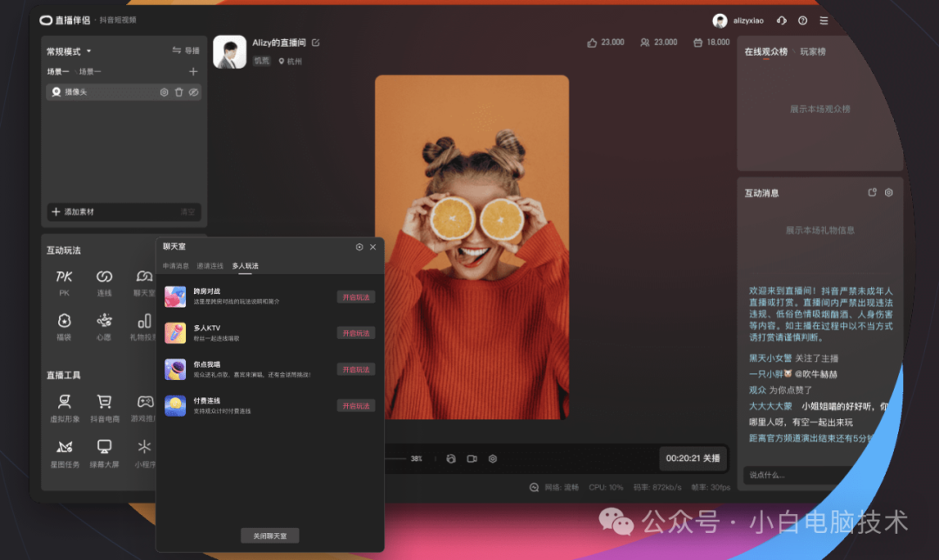The image size is (939, 560).
Task: Start 你点我唱 with 开启玩法
Action: 356,370
